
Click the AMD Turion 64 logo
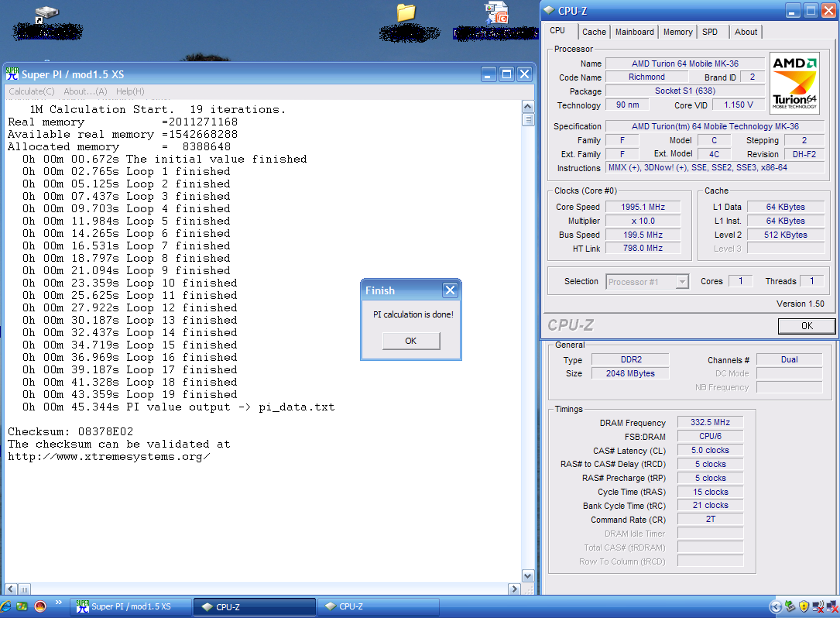[794, 82]
